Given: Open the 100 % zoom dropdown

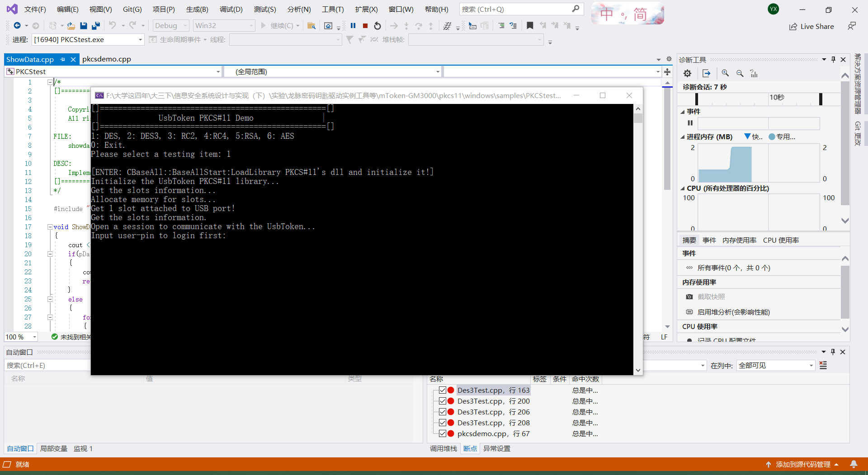Looking at the screenshot, I should (x=21, y=337).
